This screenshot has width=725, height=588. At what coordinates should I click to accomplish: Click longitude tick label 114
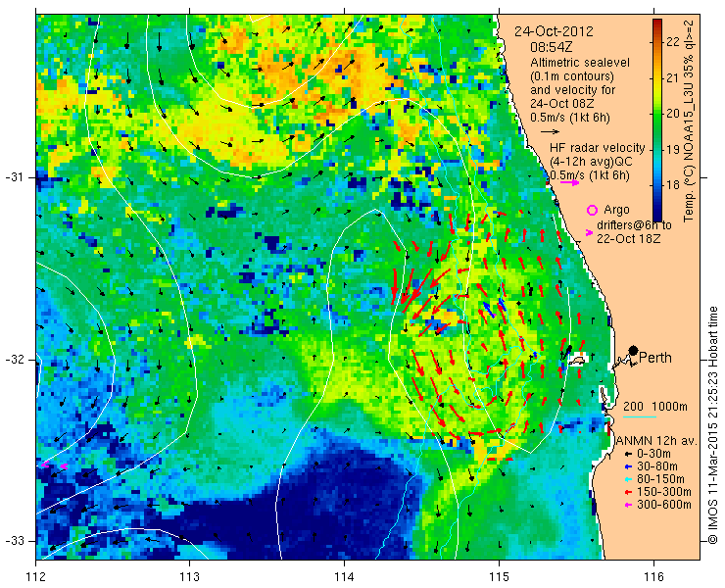coord(344,577)
